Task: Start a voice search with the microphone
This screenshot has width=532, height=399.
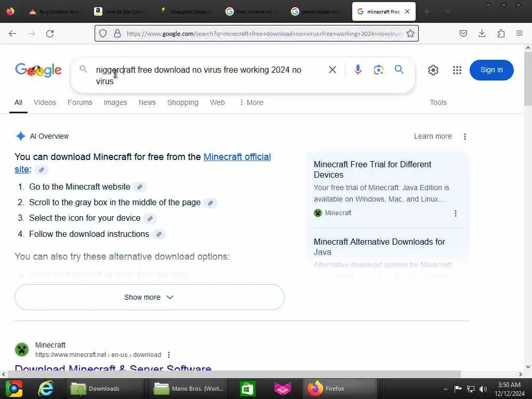Action: coord(357,70)
